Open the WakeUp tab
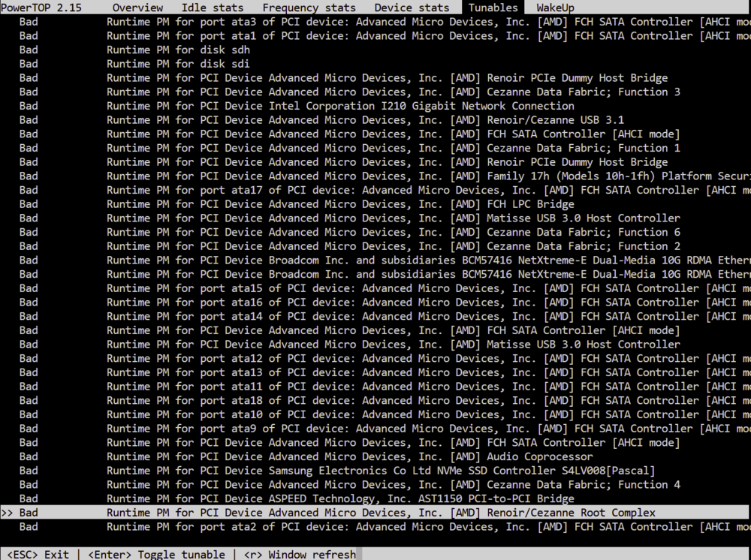This screenshot has width=751, height=560. (x=555, y=8)
